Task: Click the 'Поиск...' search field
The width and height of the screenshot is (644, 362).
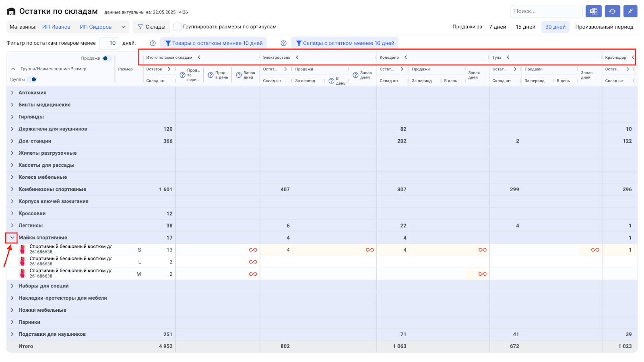Action: 546,11
